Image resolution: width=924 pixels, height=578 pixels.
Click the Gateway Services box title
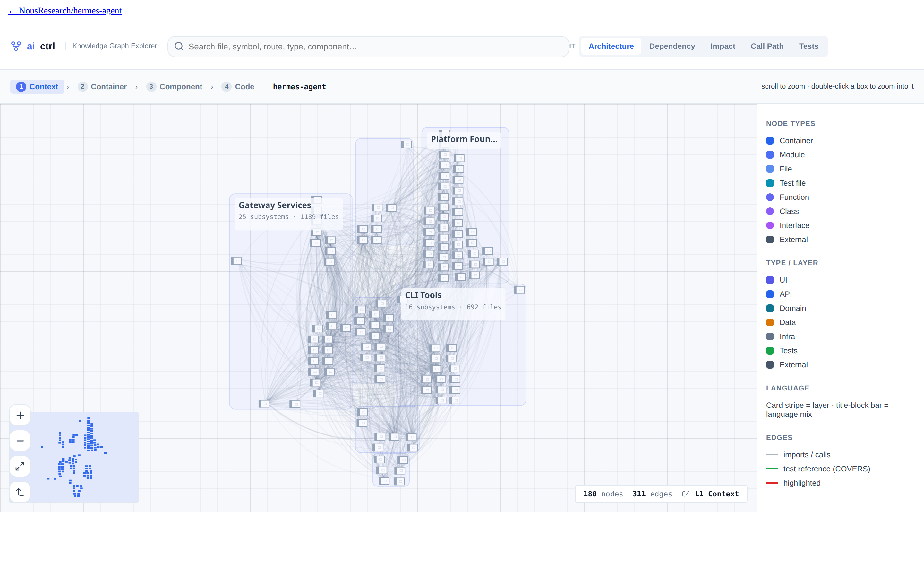275,205
